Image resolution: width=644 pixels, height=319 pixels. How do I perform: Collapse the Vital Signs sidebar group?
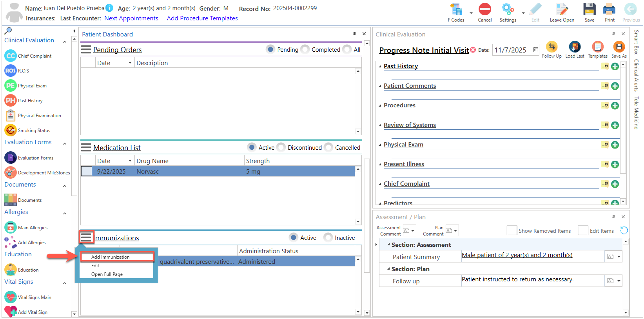(x=65, y=283)
